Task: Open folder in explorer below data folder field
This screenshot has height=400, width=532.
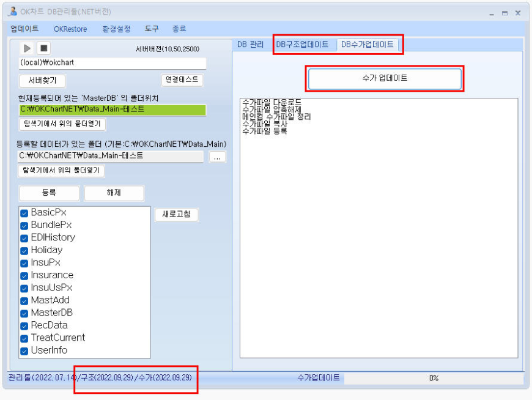Action: (61, 170)
